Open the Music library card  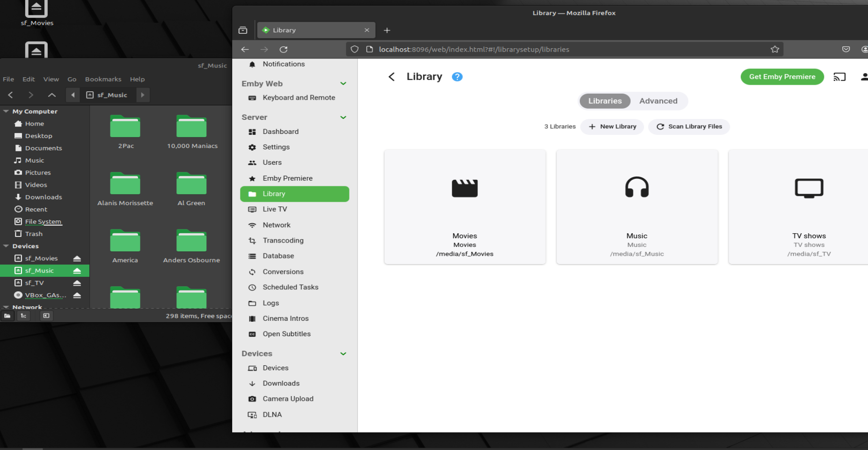tap(637, 207)
